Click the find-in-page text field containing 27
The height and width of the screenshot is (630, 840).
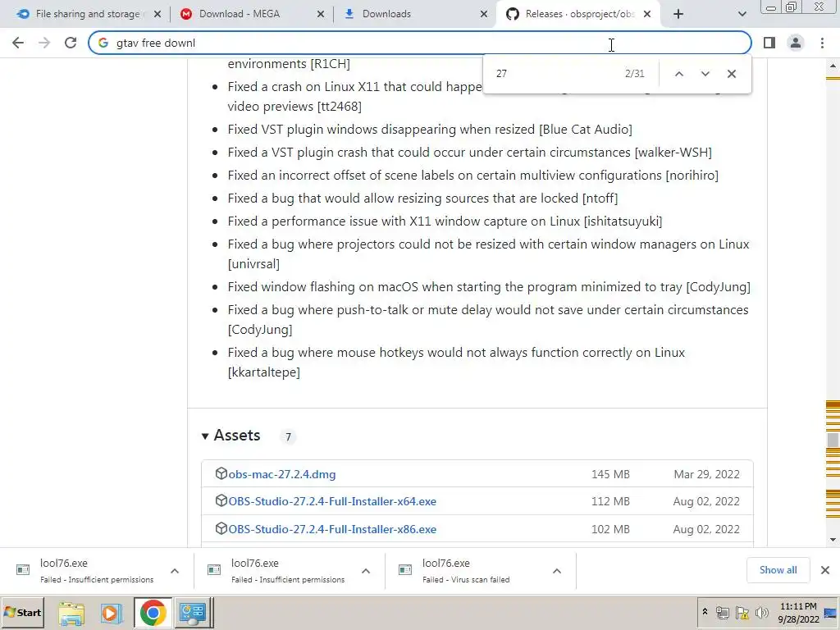555,73
